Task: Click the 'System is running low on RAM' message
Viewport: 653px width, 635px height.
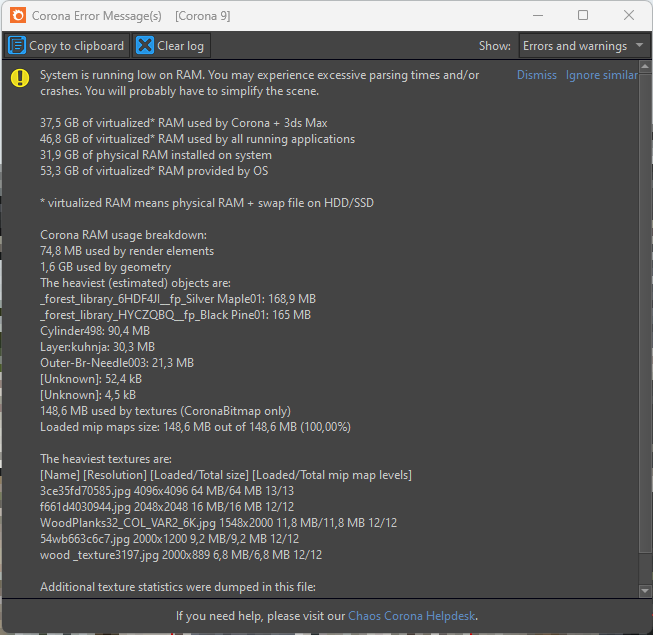Action: (x=259, y=83)
